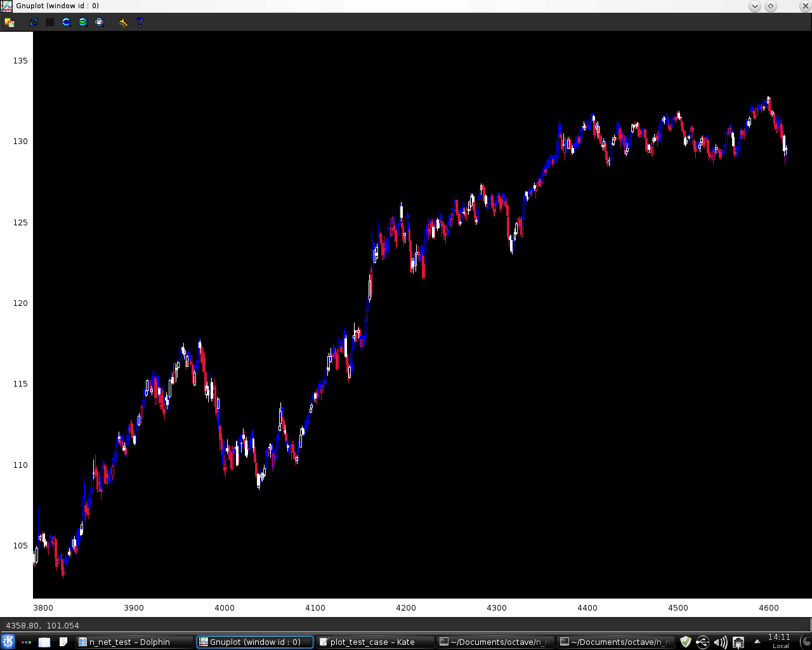This screenshot has height=650, width=812.
Task: Open the Gnuplot configuration wrench
Action: 123,22
